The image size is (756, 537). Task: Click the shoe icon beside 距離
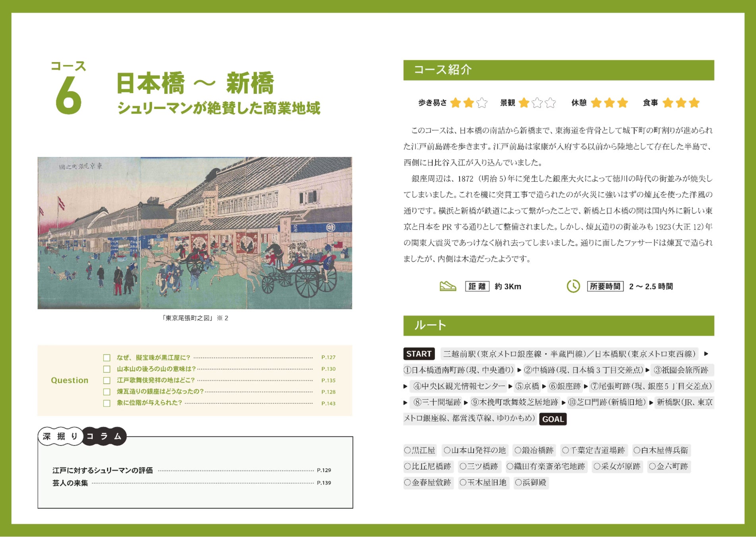point(448,286)
